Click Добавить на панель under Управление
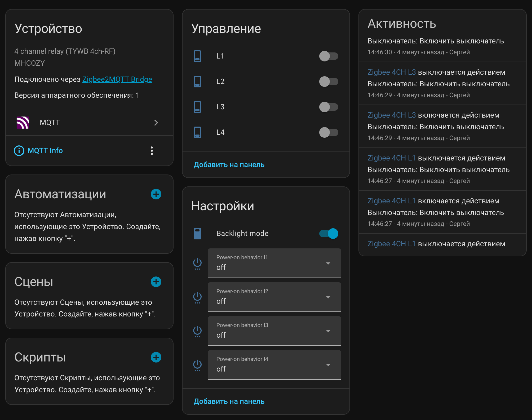This screenshot has width=532, height=420. coord(229,165)
